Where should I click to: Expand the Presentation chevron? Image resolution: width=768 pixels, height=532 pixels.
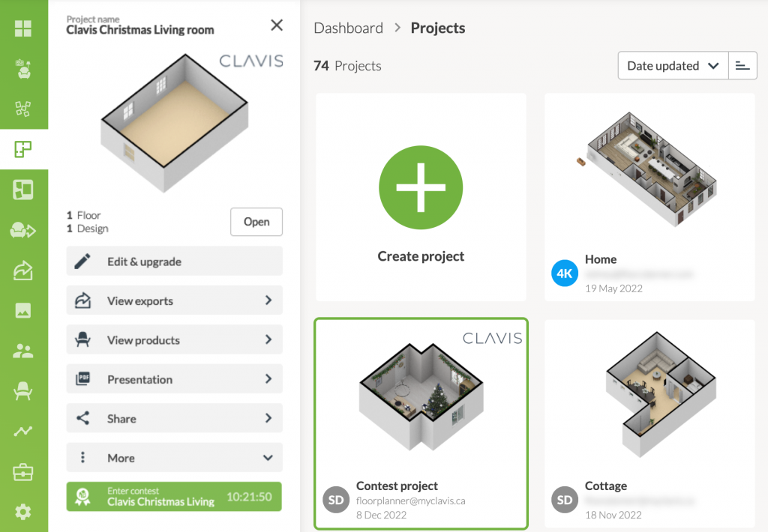coord(268,378)
